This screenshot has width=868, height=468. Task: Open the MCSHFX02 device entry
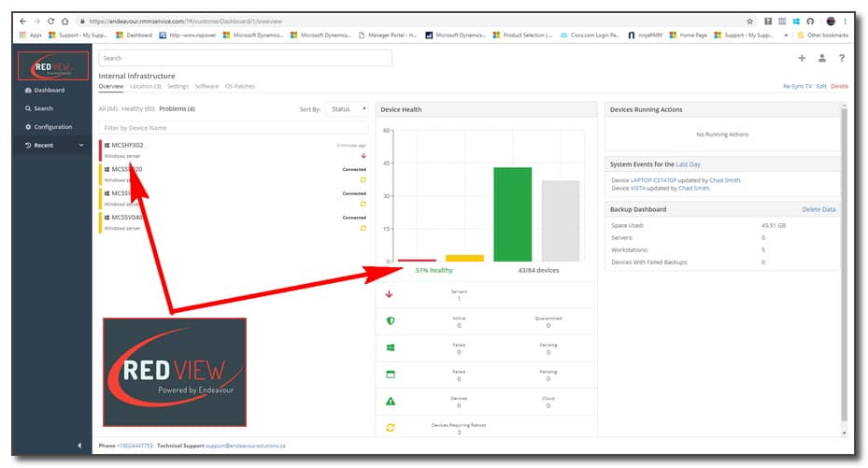pyautogui.click(x=127, y=146)
